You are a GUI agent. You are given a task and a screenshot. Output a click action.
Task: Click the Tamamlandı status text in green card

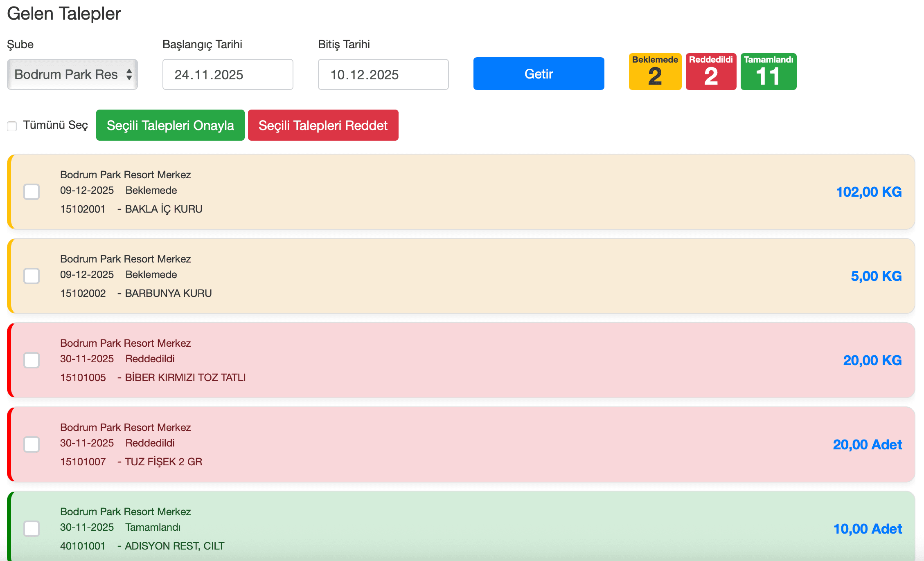[x=153, y=527]
